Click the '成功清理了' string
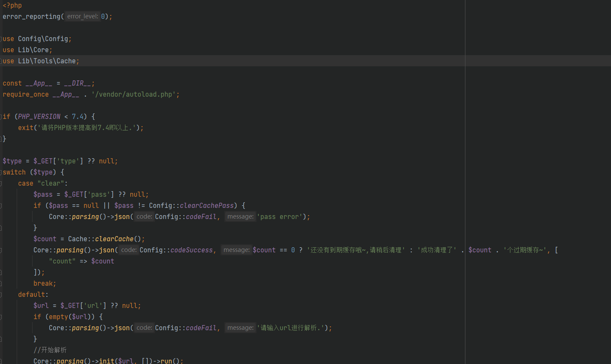Screen dimensions: 611x364 pos(437,250)
